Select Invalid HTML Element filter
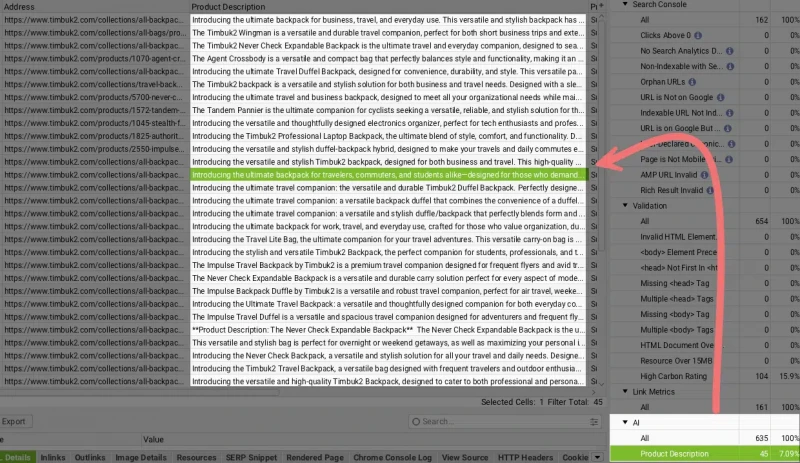Image resolution: width=800 pixels, height=463 pixels. (x=705, y=236)
